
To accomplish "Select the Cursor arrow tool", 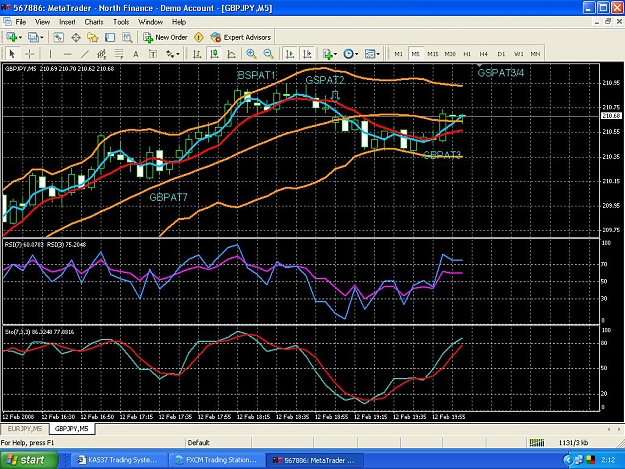I will pyautogui.click(x=12, y=54).
